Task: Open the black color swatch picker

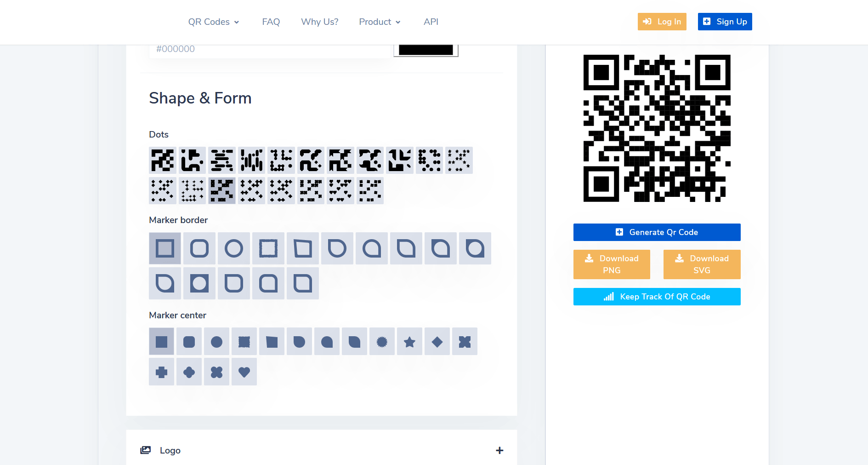Action: pos(426,50)
